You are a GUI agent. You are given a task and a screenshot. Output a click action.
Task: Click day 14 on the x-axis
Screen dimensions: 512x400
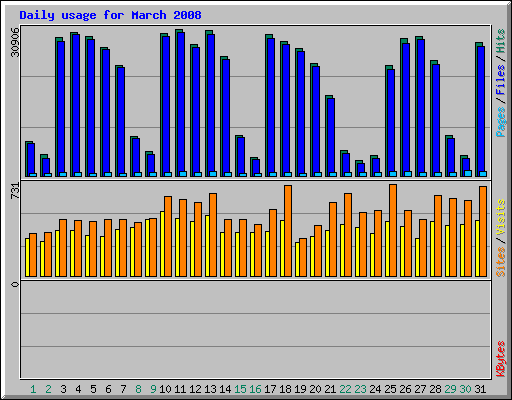tap(225, 389)
